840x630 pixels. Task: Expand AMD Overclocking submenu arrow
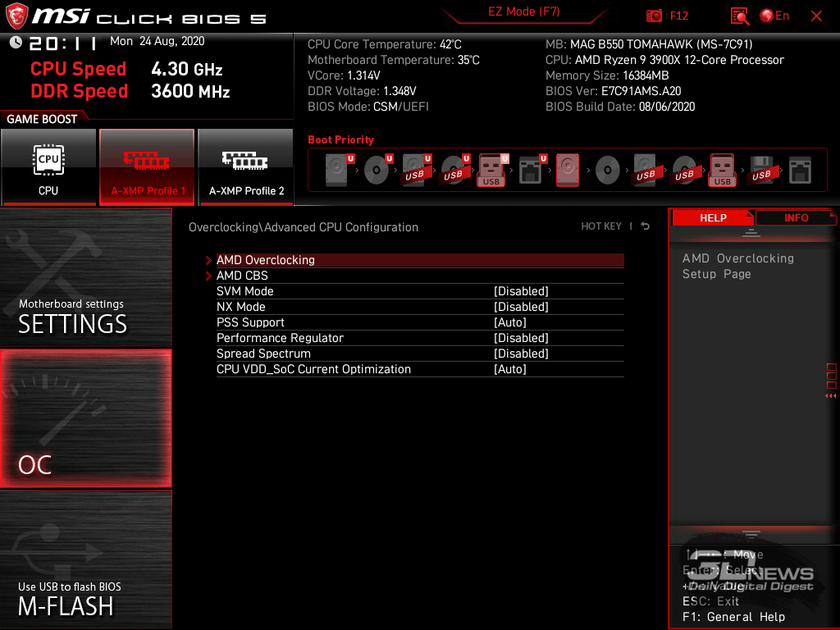(x=208, y=260)
